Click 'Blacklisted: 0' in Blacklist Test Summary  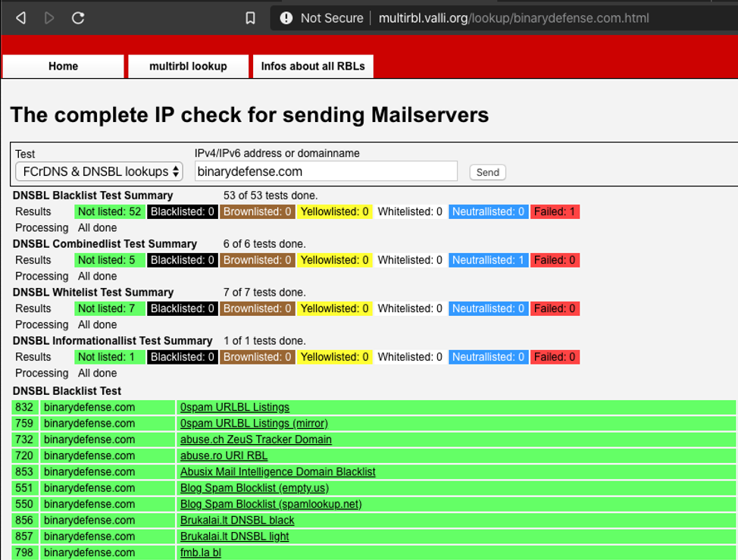pyautogui.click(x=183, y=211)
